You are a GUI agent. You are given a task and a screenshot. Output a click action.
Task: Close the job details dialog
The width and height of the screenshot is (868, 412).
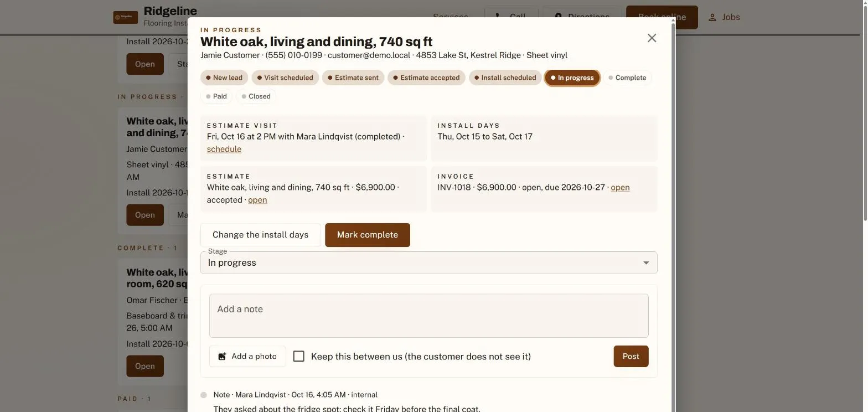click(x=652, y=38)
